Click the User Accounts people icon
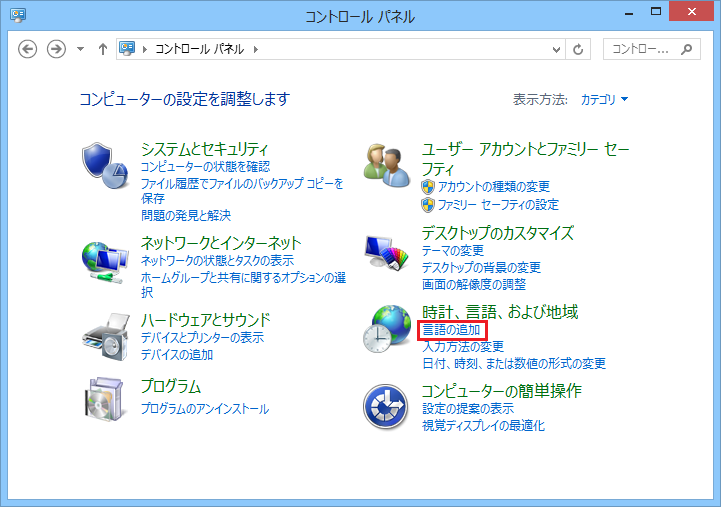 [386, 166]
